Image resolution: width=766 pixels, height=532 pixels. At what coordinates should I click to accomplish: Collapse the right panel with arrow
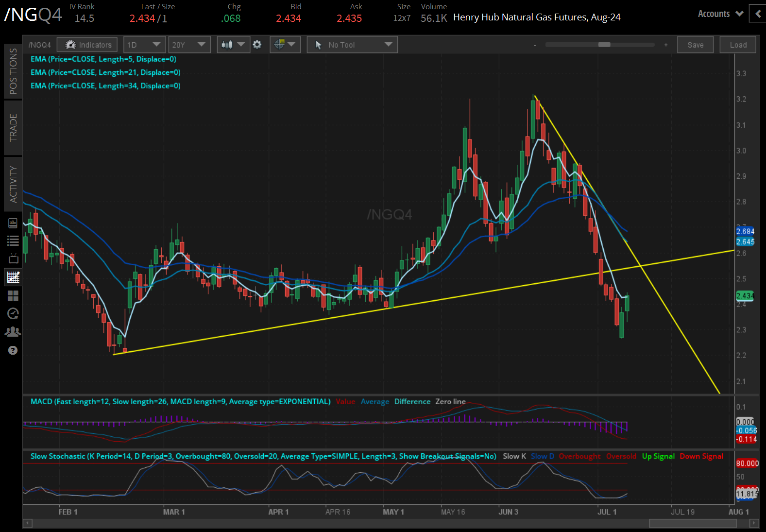click(758, 14)
